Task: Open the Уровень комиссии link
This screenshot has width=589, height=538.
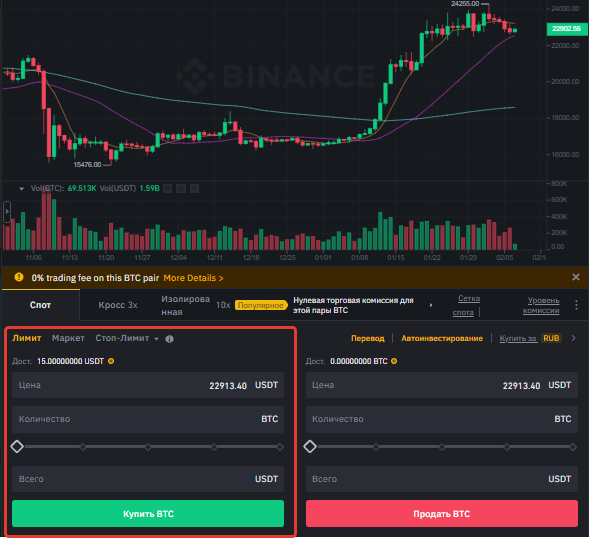Action: (x=541, y=305)
